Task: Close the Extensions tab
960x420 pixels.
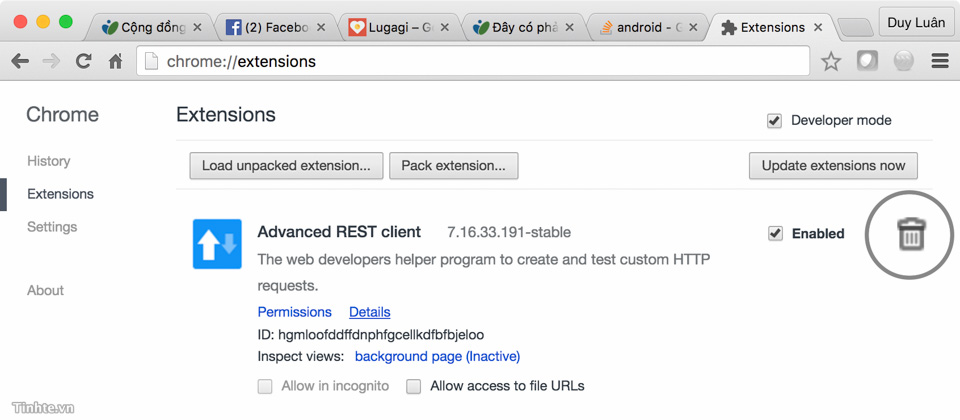Action: [819, 27]
